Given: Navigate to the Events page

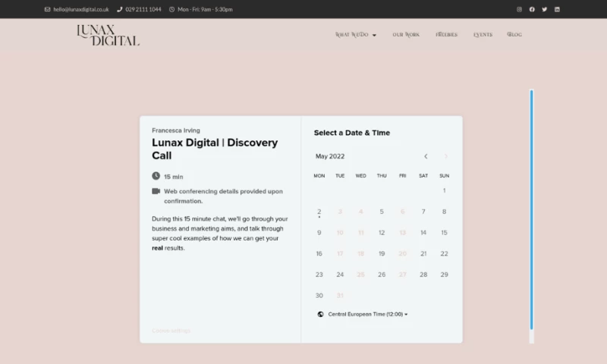Looking at the screenshot, I should tap(483, 34).
